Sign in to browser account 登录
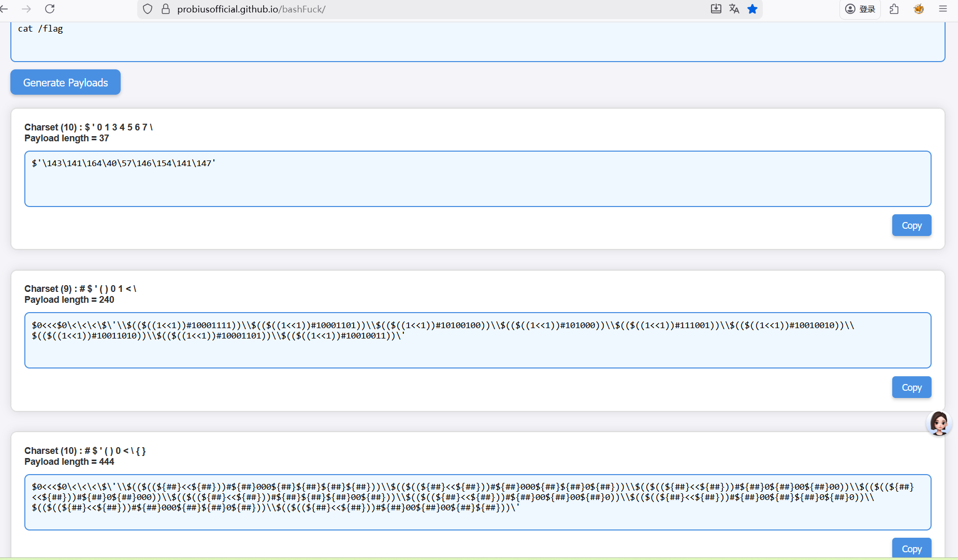 pyautogui.click(x=860, y=9)
